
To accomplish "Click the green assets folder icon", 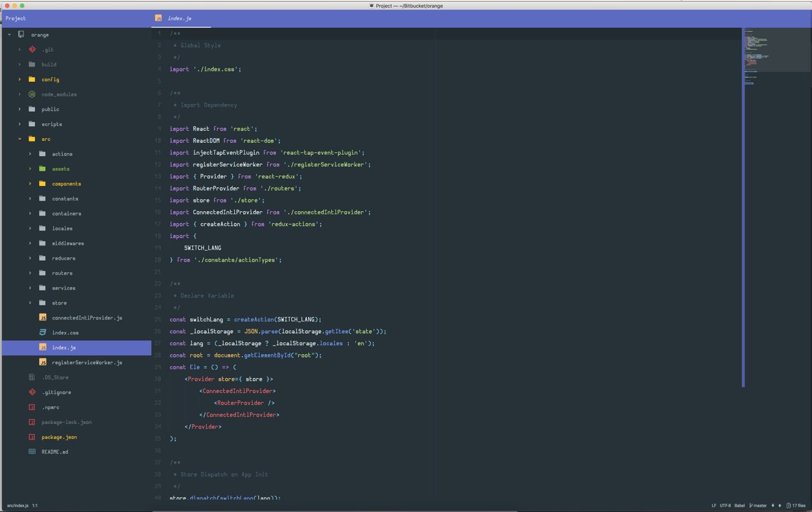I will tap(43, 169).
